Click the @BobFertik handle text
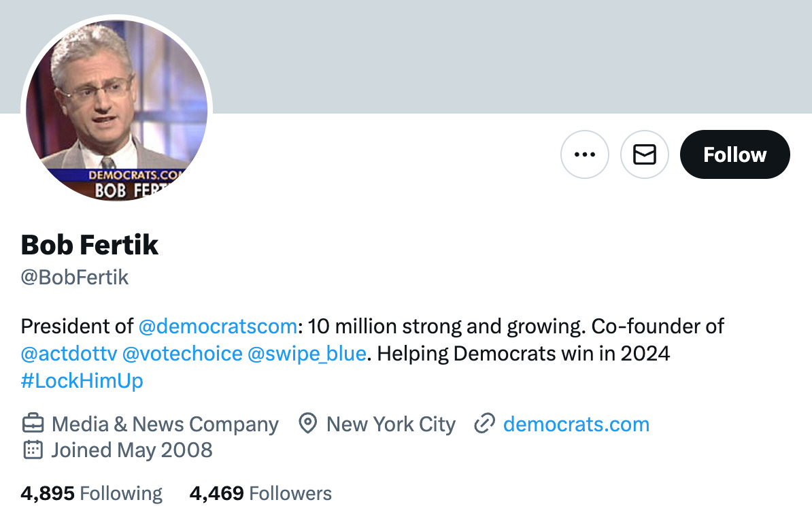The height and width of the screenshot is (517, 812). pos(75,278)
